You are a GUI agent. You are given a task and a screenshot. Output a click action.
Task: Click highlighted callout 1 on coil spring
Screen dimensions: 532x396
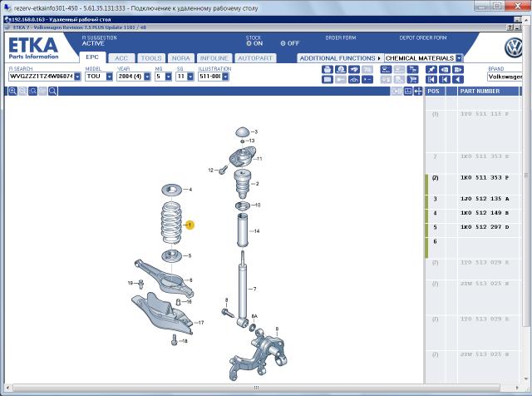tap(190, 225)
